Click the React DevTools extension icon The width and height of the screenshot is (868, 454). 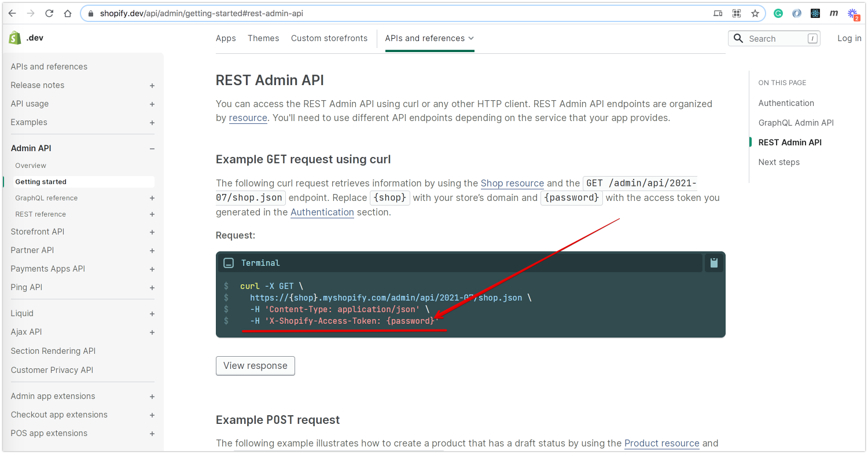click(x=815, y=13)
